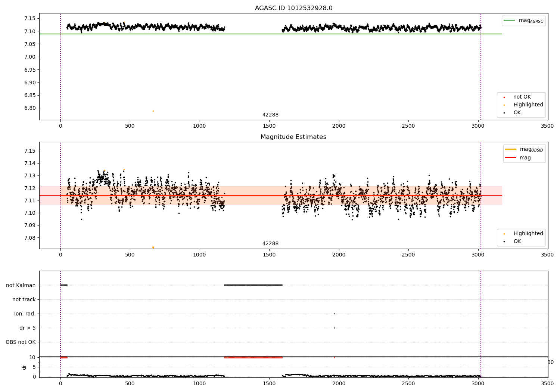Click y tick '7.11' in Magnitude Estimates plot
Screen dimensions: 560x392
(29, 200)
